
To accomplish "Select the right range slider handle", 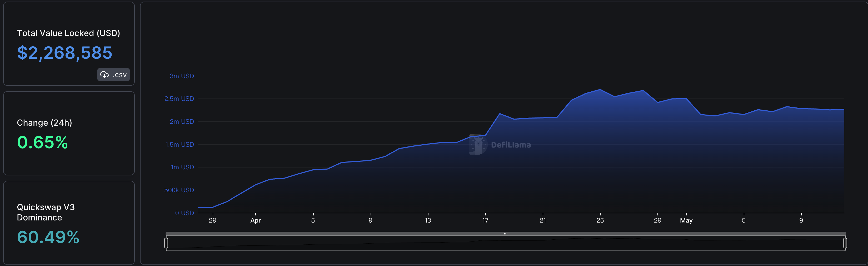I will [x=845, y=243].
